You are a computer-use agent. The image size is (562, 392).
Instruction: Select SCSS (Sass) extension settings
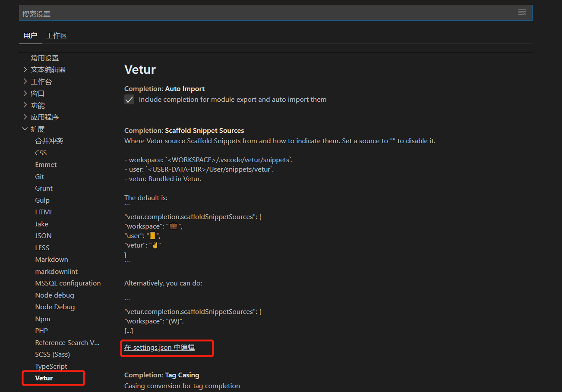(53, 354)
